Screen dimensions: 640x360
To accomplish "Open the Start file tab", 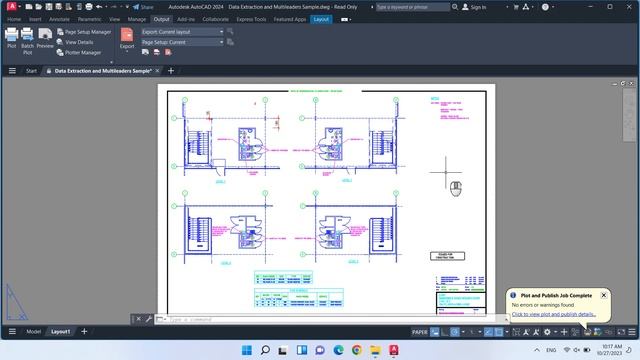I will 31,71.
